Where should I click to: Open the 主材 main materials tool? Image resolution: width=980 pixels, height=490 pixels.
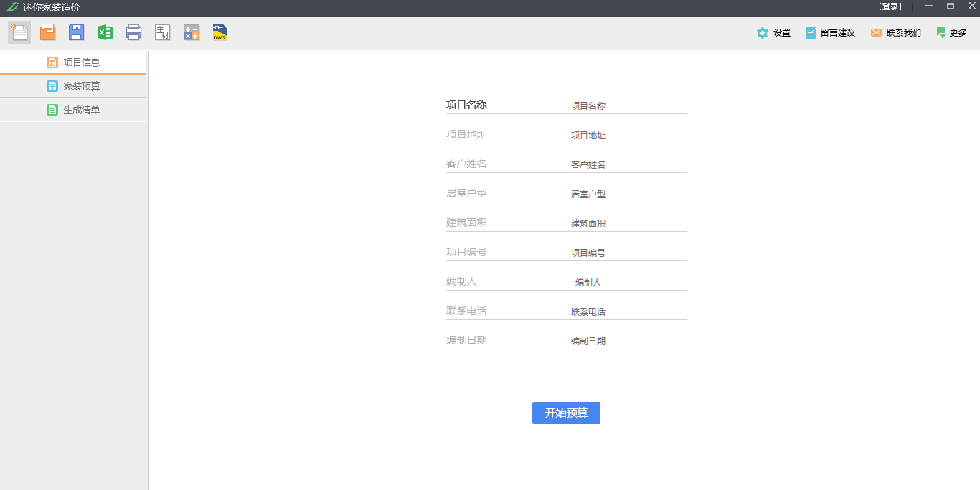click(163, 32)
